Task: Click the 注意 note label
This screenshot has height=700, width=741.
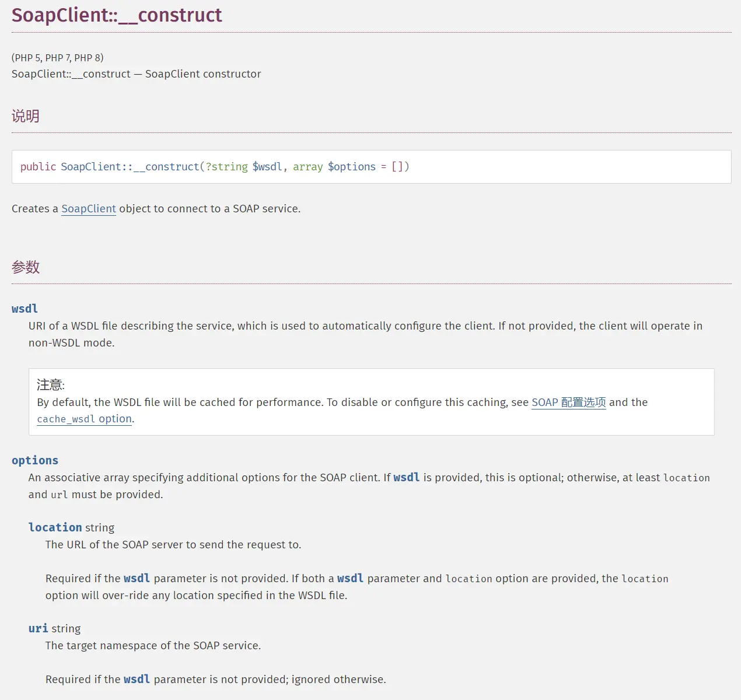Action: point(51,385)
